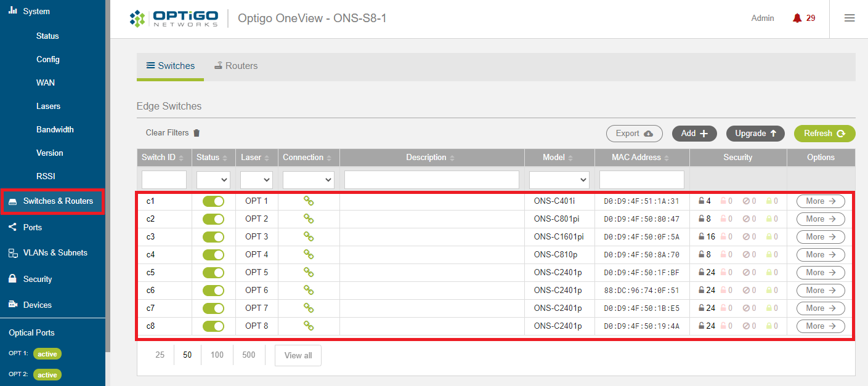Open the Status filter dropdown

pyautogui.click(x=213, y=179)
